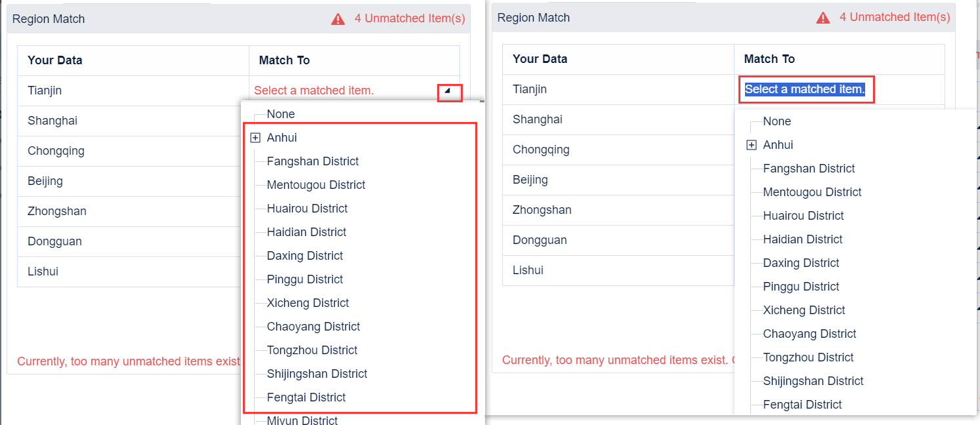Choose Haidian District from the match list
Viewport: 980px width, 425px height.
tap(307, 232)
